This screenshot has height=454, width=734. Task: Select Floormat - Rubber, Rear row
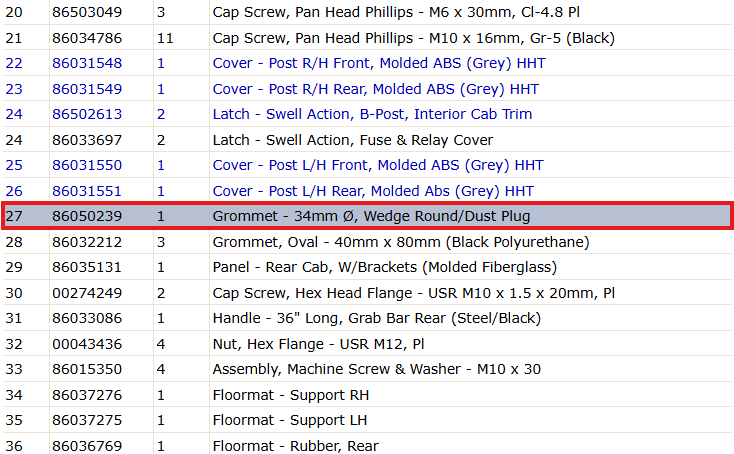(x=367, y=445)
